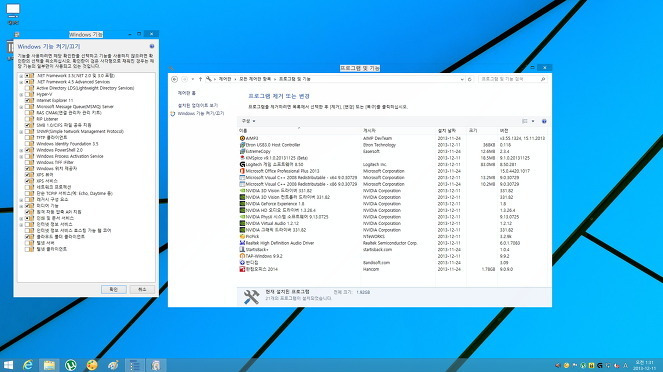Select the NVIDIA GeForce Experience 1.8 icon
This screenshot has height=372, width=663.
click(x=242, y=204)
